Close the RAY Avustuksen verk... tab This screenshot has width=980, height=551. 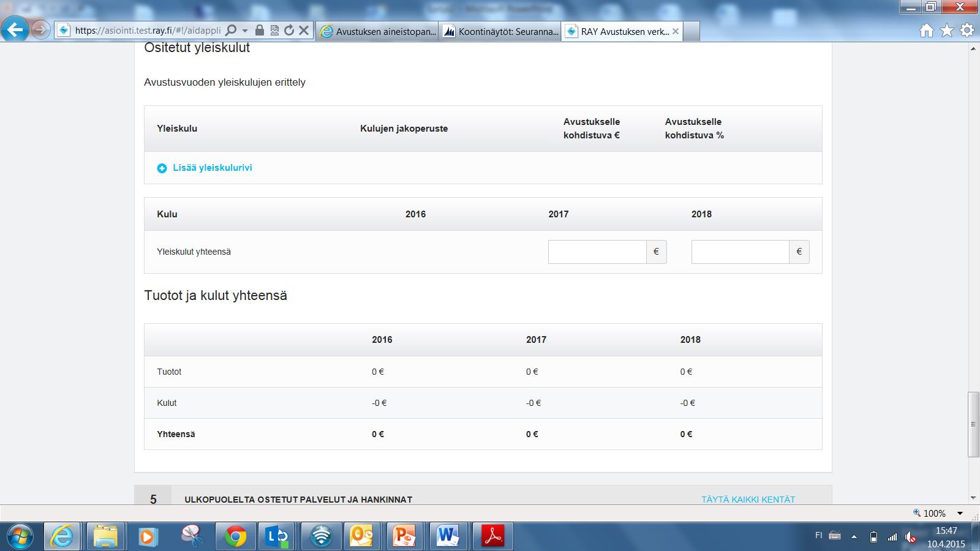[676, 31]
